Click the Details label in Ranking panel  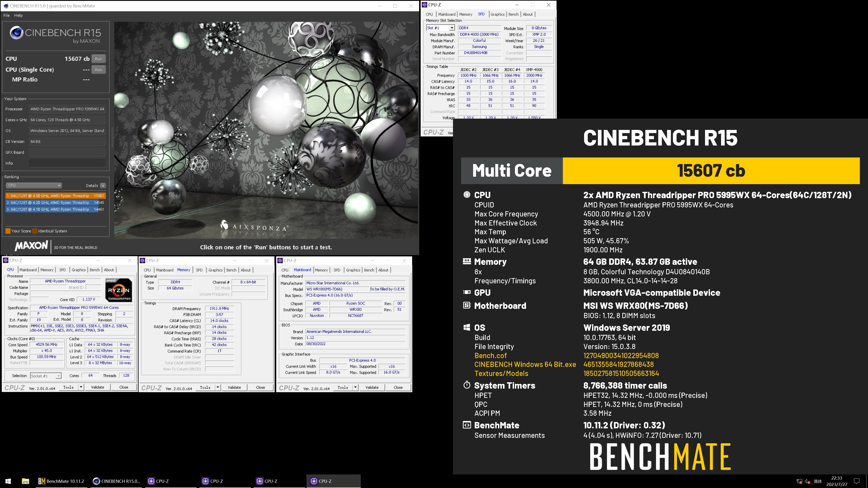pyautogui.click(x=92, y=185)
